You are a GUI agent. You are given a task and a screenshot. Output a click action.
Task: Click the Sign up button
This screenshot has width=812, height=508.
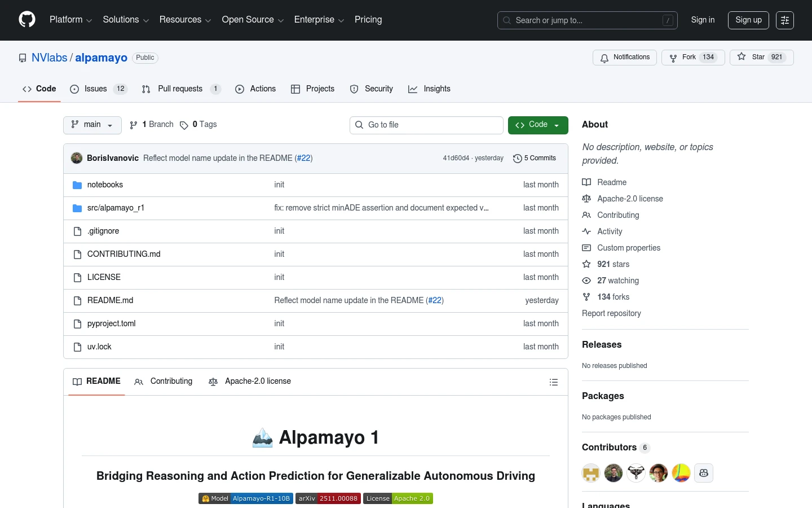point(748,20)
